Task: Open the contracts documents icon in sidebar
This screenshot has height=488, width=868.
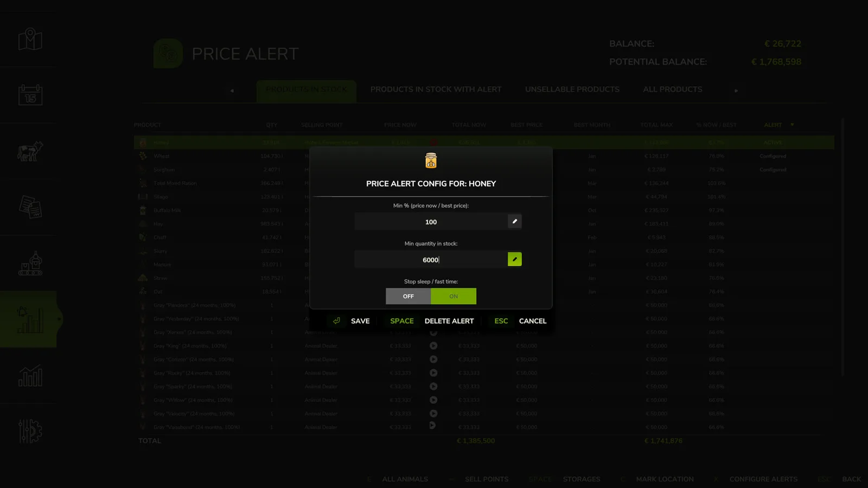Action: 30,207
